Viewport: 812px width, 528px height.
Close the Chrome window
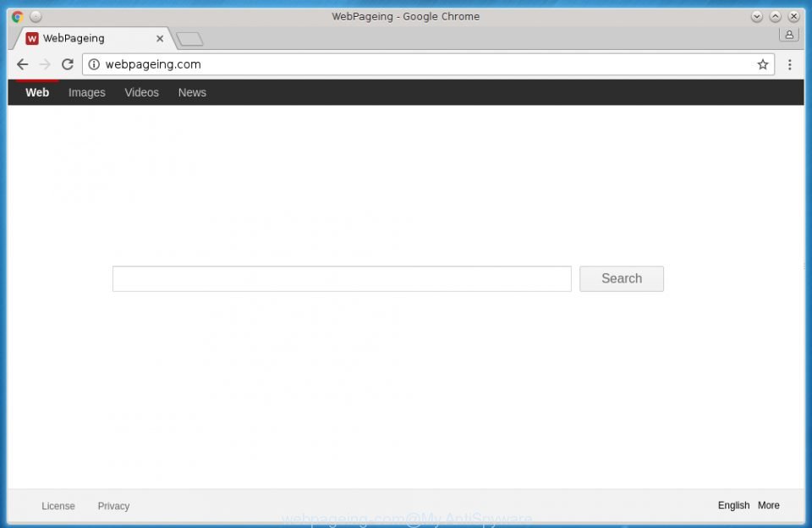tap(793, 17)
